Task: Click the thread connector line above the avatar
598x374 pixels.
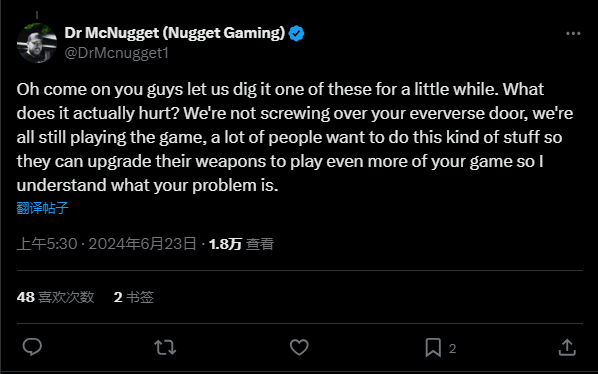Action: [x=37, y=15]
